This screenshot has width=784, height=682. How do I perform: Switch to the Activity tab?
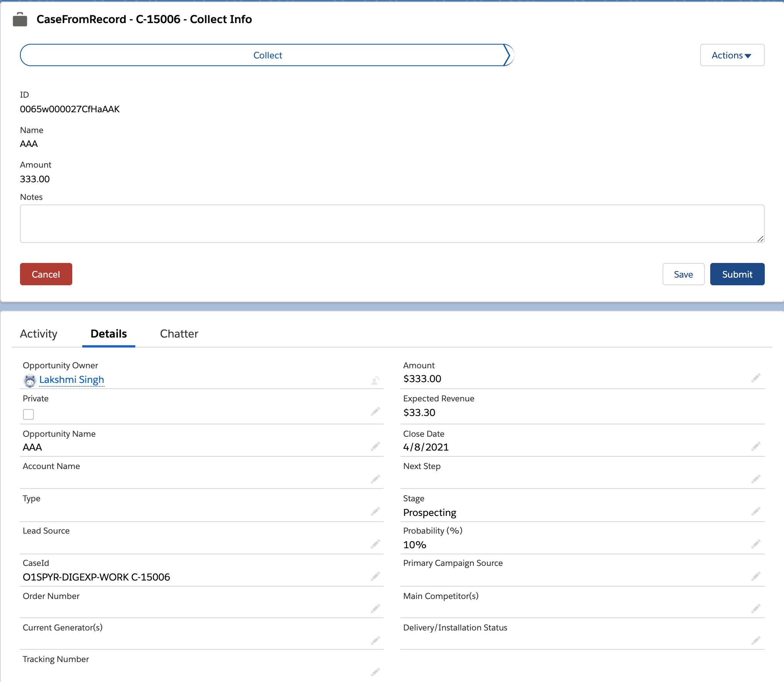38,334
